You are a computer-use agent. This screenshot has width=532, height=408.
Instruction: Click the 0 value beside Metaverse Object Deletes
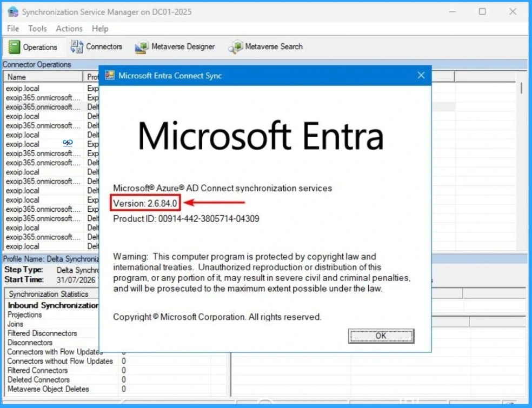[x=124, y=389]
